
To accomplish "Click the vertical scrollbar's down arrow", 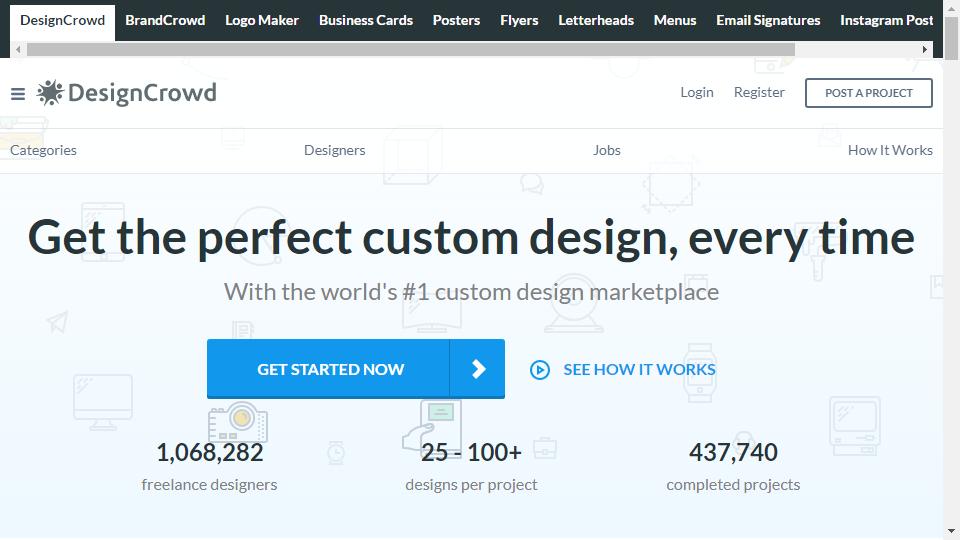I will point(951,531).
